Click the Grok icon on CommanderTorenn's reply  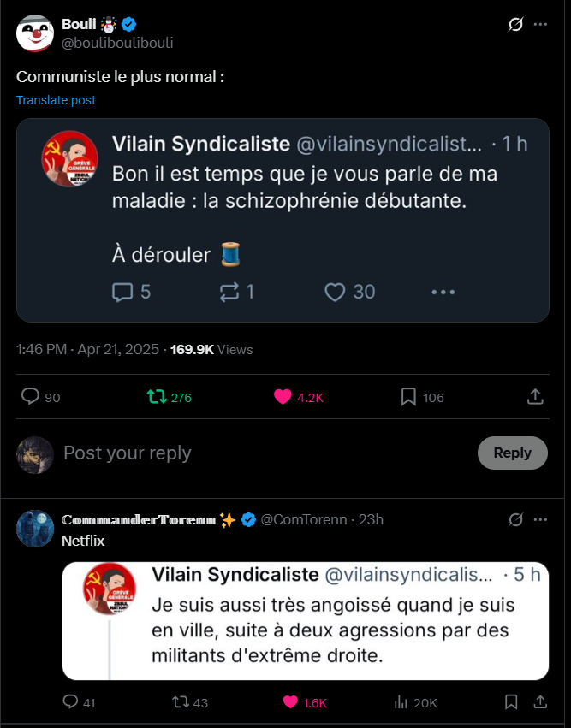point(515,519)
